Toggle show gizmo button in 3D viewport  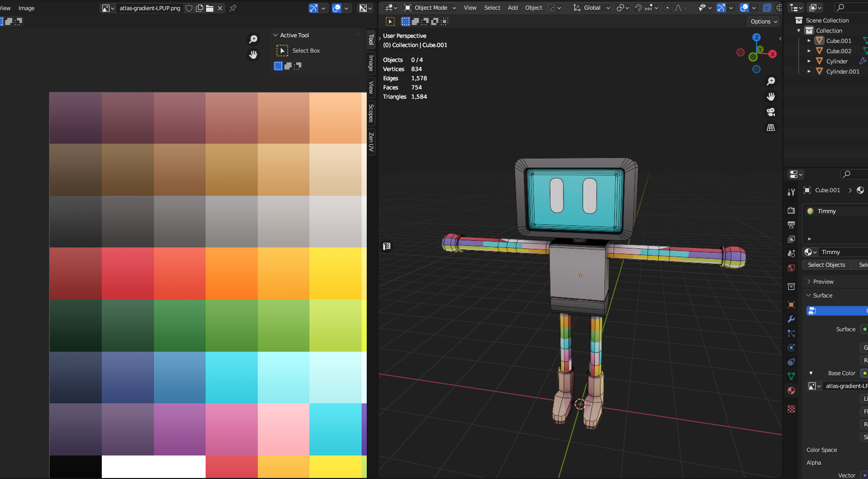[x=721, y=8]
